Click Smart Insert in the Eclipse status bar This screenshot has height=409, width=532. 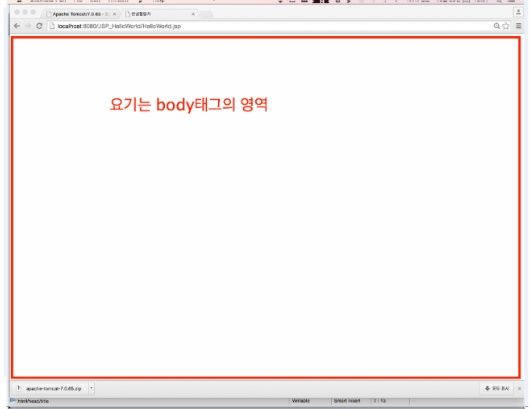(347, 401)
